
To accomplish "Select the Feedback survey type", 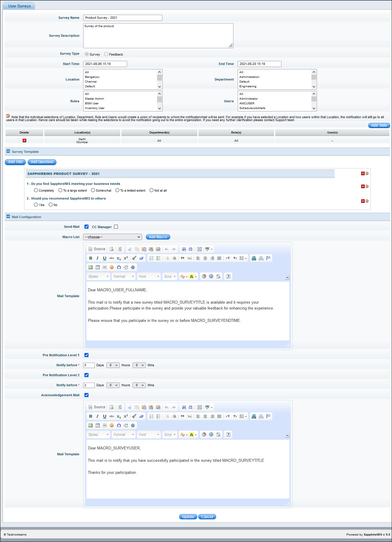I will 106,54.
